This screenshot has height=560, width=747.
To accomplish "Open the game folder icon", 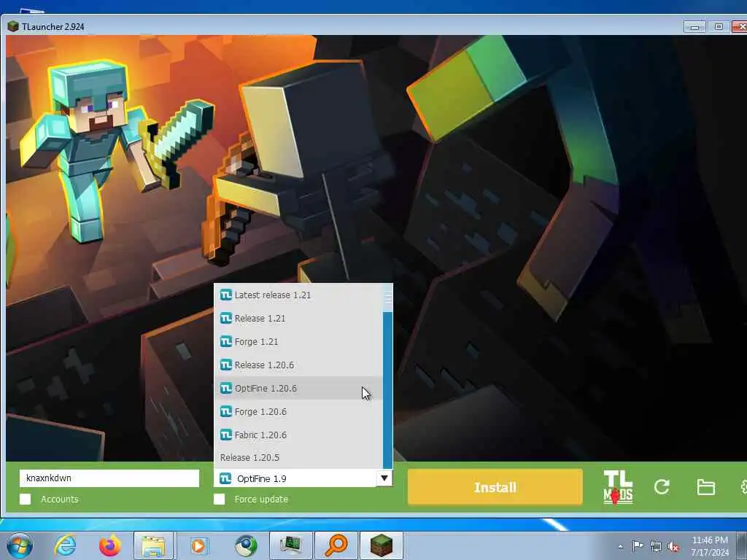I will point(705,487).
